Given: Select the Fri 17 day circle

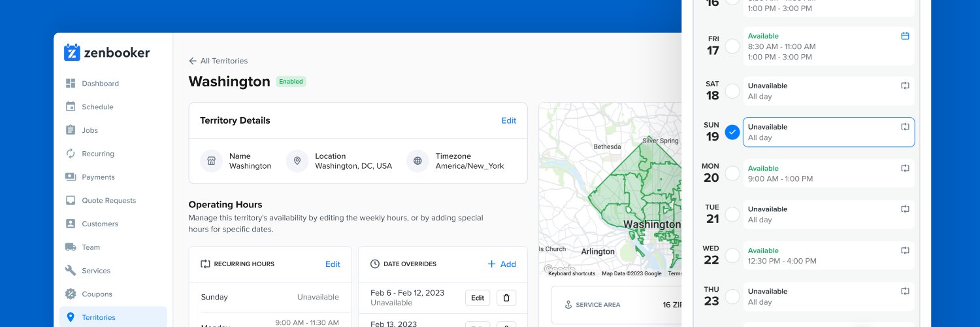Looking at the screenshot, I should (x=732, y=46).
